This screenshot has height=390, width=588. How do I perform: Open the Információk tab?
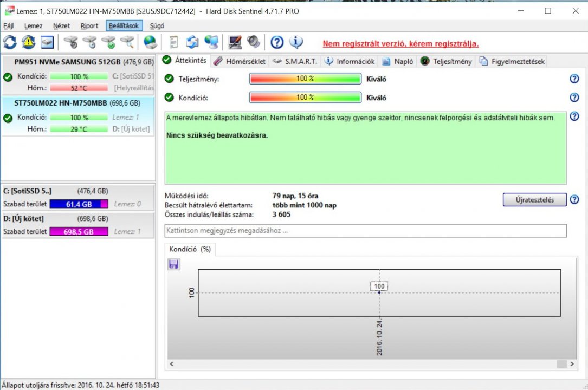click(350, 61)
